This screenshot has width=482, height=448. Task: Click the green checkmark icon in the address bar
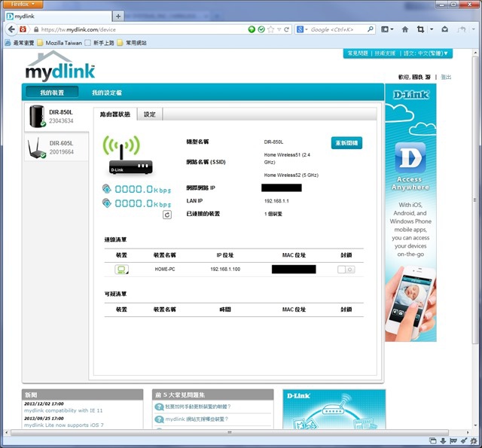coord(261,29)
